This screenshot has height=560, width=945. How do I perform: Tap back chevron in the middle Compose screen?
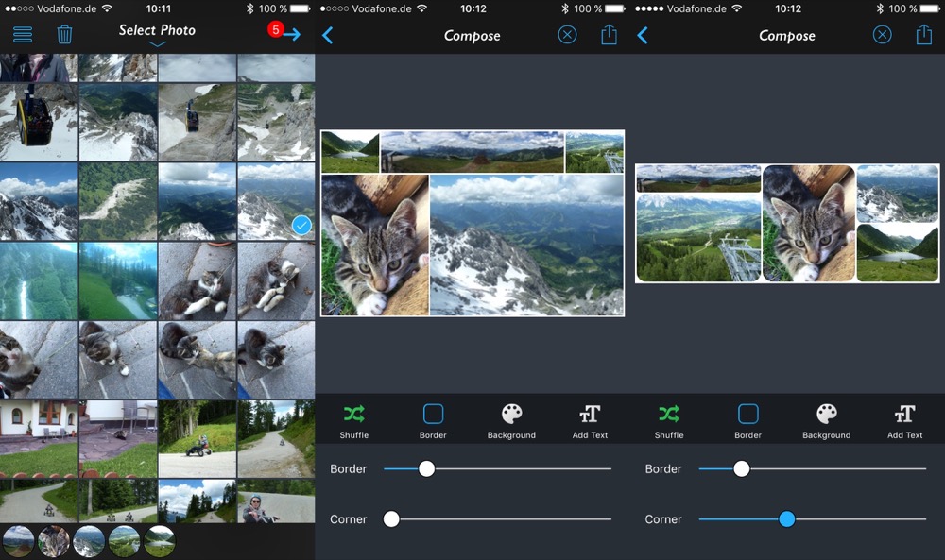[327, 36]
